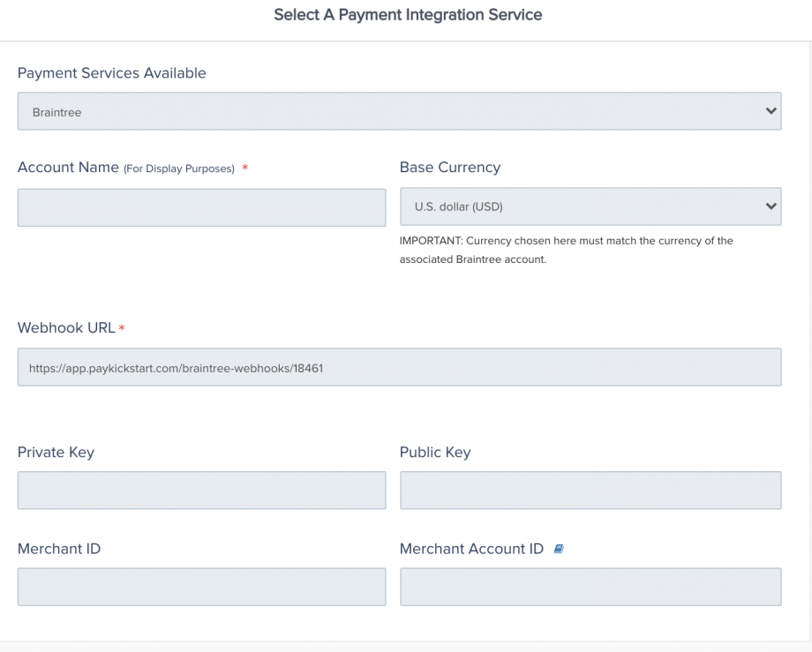The height and width of the screenshot is (652, 812).
Task: Click the chevron arrow on Braintree dropdown
Action: coord(771,111)
